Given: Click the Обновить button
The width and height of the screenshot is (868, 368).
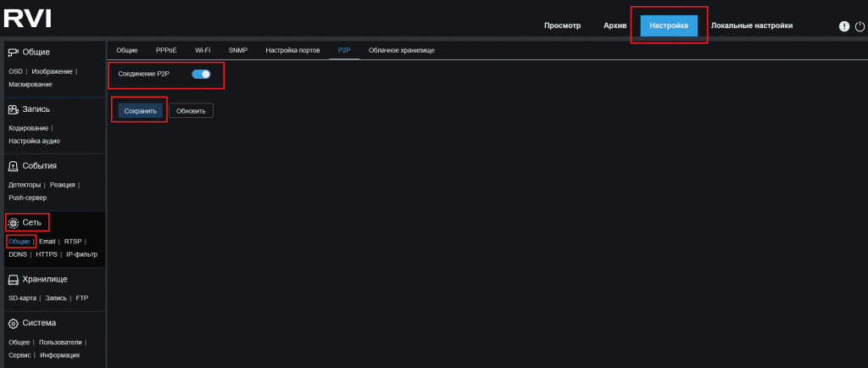Looking at the screenshot, I should coord(191,111).
